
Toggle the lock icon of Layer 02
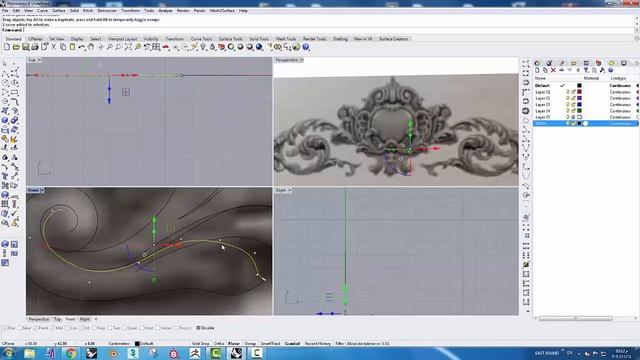pos(573,98)
